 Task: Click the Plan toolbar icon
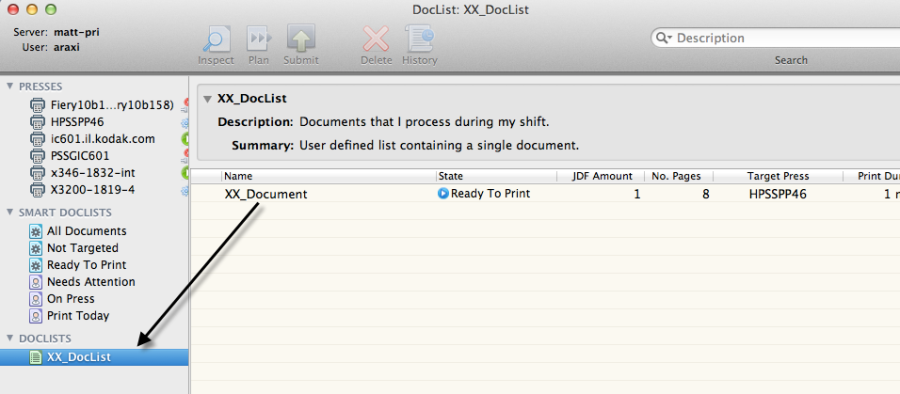click(x=259, y=39)
